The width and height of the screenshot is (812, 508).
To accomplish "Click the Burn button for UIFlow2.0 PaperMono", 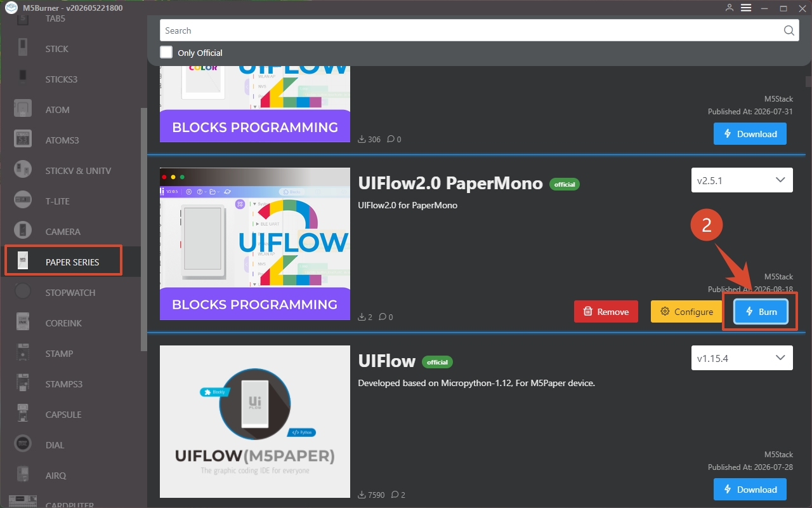I will pos(761,312).
